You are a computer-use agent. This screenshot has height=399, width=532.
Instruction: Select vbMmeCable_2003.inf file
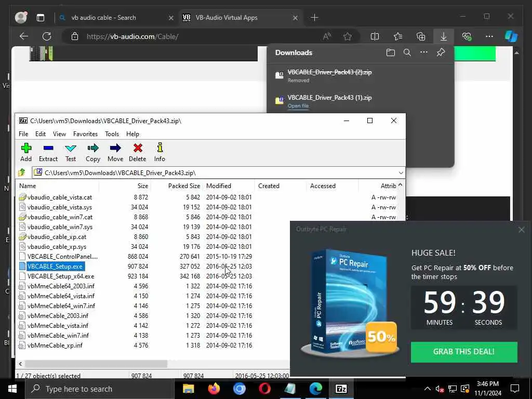58,315
